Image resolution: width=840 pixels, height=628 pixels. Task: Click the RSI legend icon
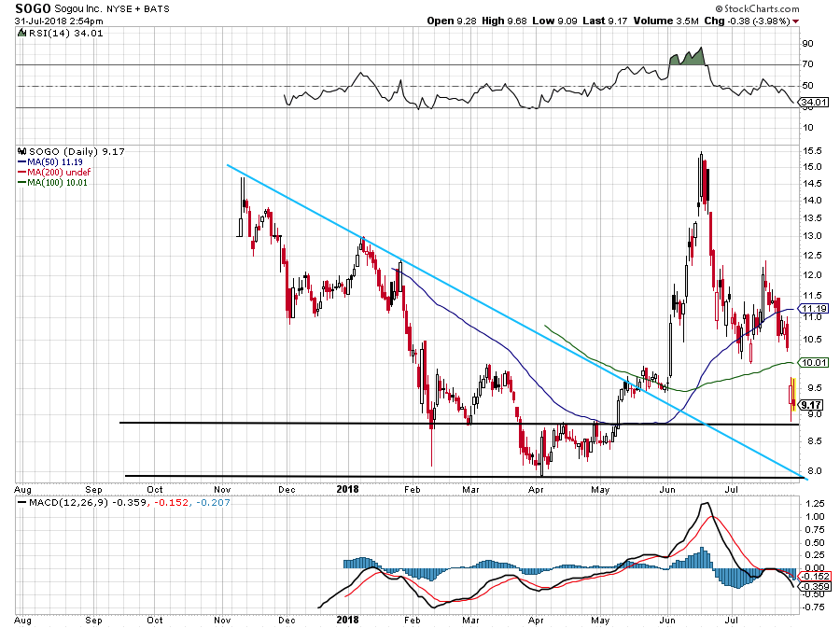[21, 33]
